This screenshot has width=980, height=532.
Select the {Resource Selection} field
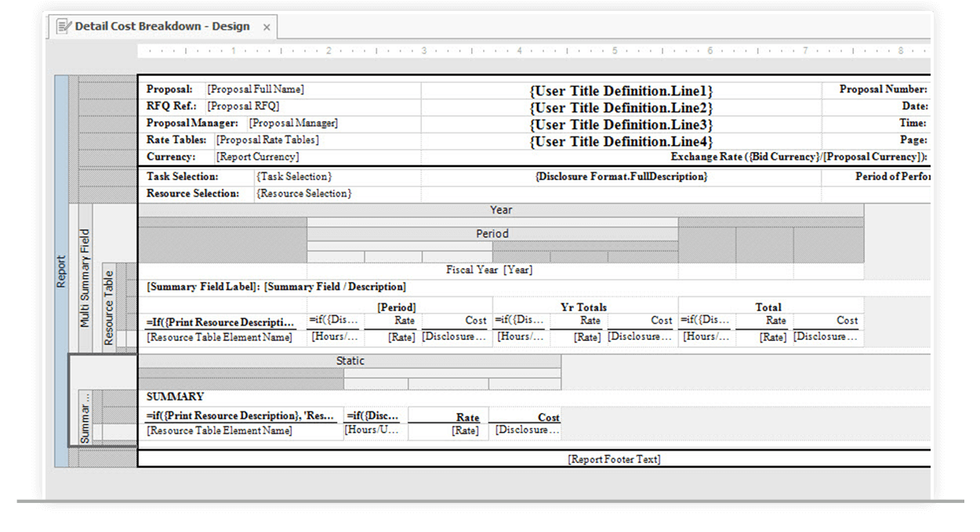[303, 193]
